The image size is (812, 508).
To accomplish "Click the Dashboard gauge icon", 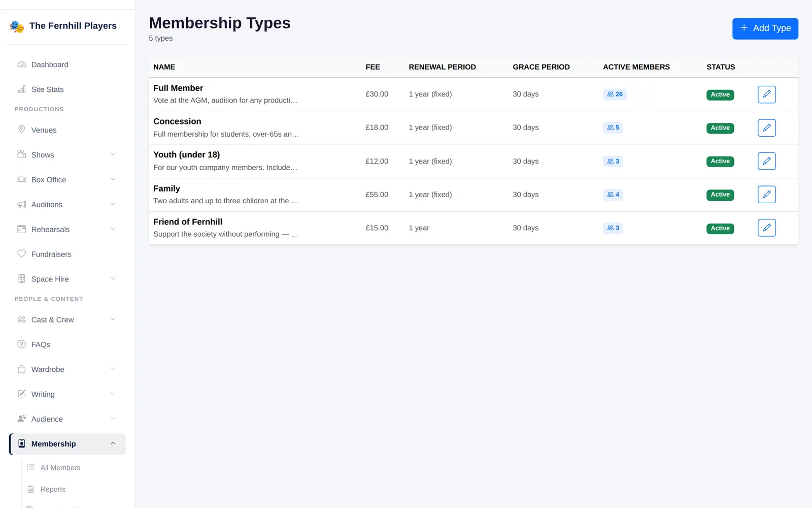I will pos(22,65).
